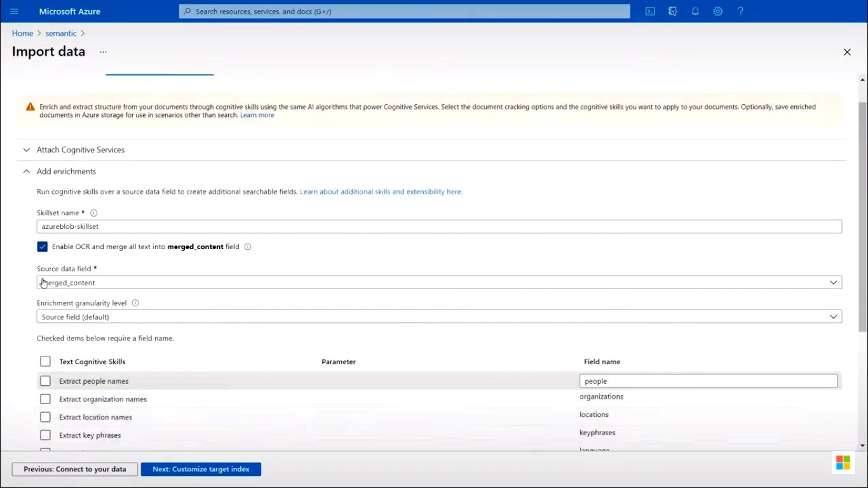
Task: Open the notifications bell
Action: coord(695,11)
